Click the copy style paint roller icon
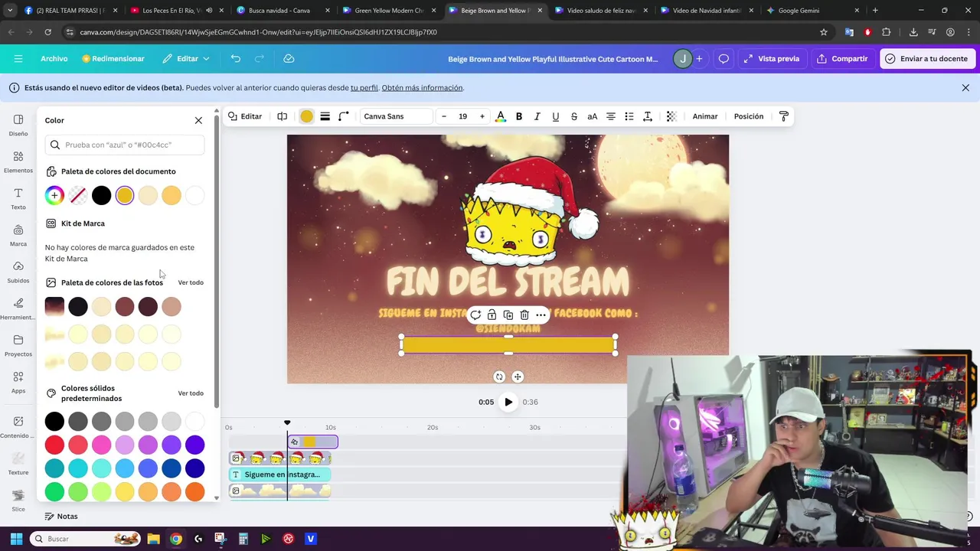Viewport: 980px width, 551px height. [784, 116]
